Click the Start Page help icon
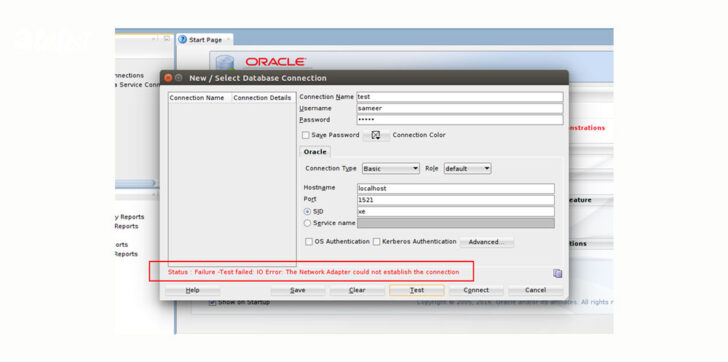The height and width of the screenshot is (362, 728). coord(182,40)
